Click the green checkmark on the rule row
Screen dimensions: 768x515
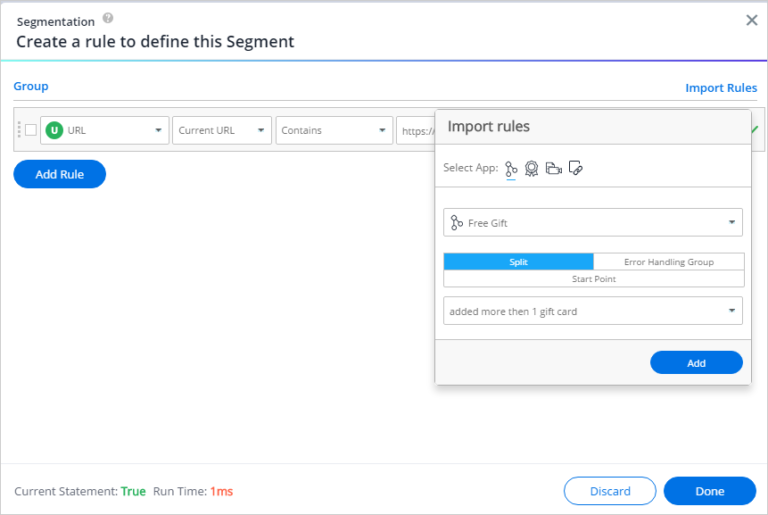coord(753,130)
